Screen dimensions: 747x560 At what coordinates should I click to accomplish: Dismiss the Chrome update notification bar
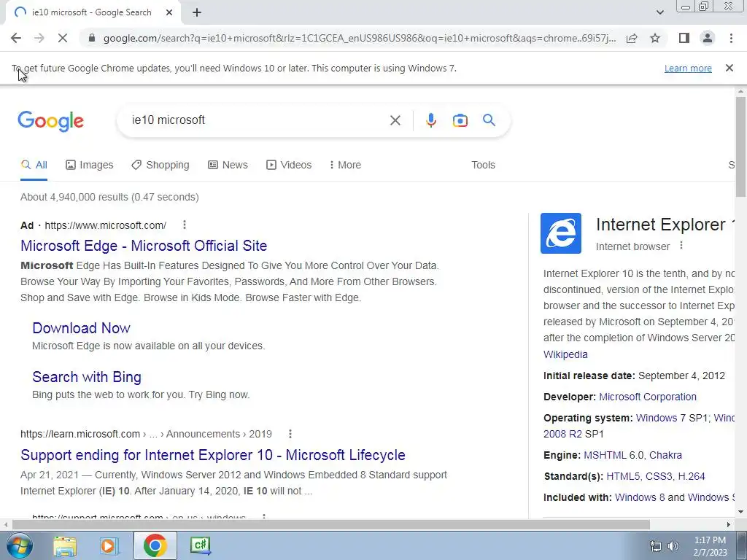(729, 68)
